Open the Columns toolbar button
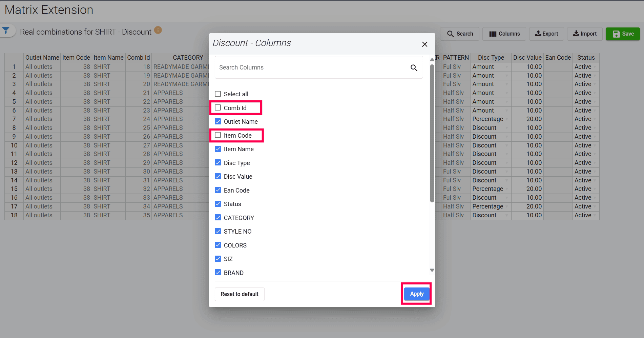Viewport: 644px width, 338px height. tap(504, 34)
